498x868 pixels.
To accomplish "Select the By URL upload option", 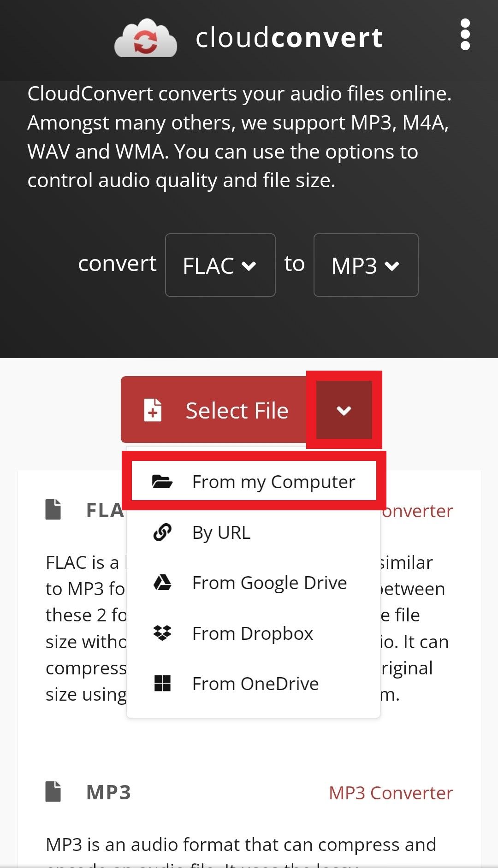I will pyautogui.click(x=221, y=532).
